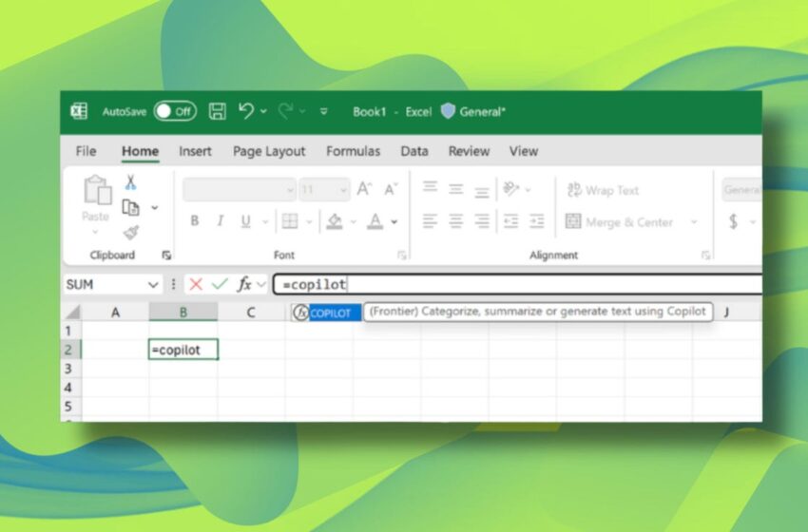
Task: Click the Copy icon
Action: 131,207
